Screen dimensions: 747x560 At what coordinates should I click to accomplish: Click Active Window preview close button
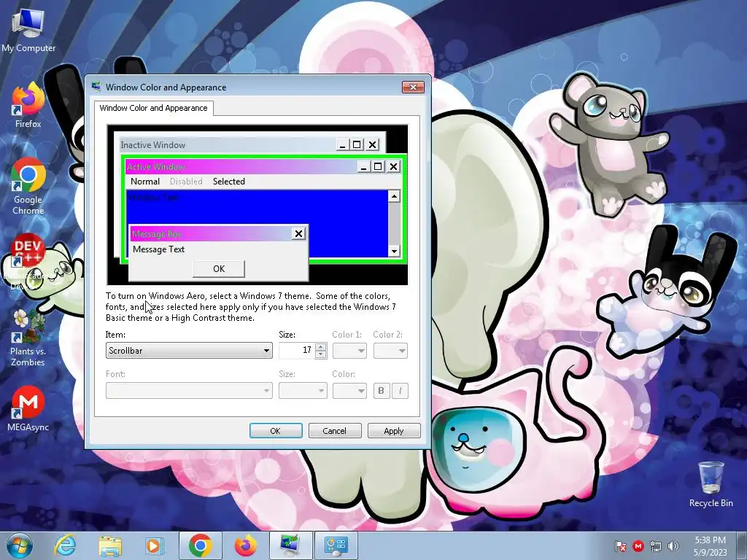click(393, 167)
